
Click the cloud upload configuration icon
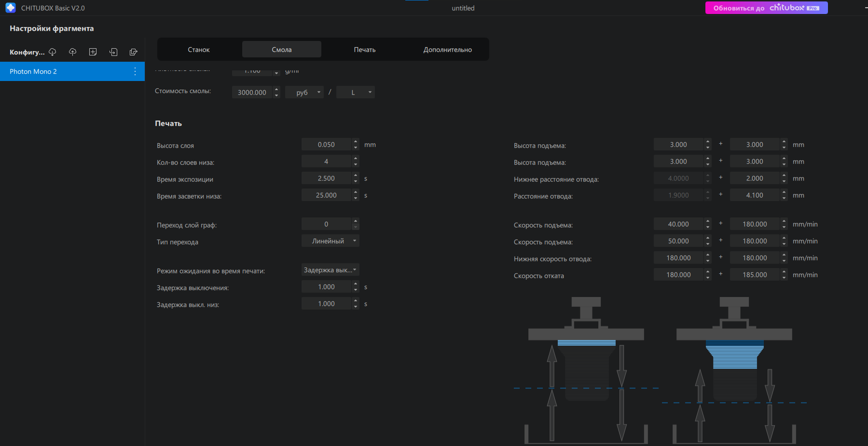73,52
